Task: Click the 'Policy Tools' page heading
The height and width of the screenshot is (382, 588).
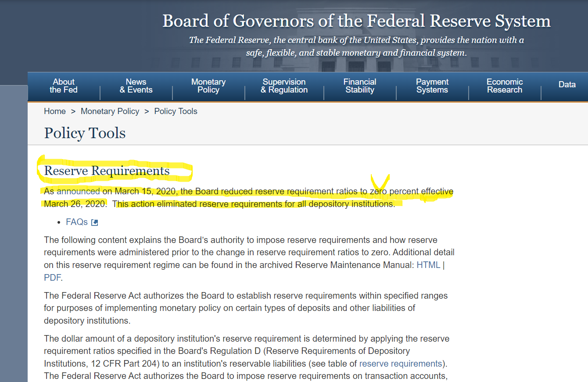Action: (x=85, y=133)
